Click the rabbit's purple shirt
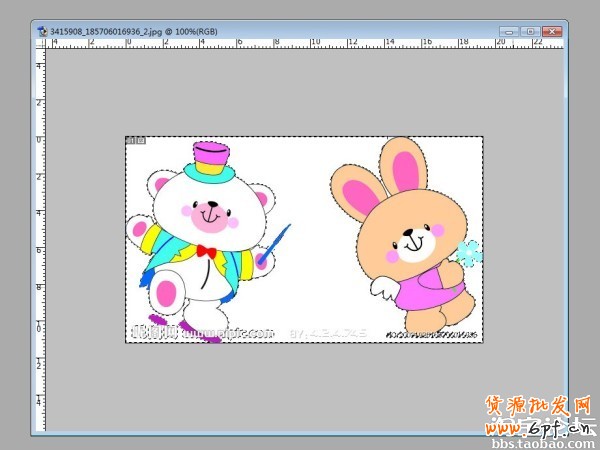600x450 pixels. pyautogui.click(x=418, y=292)
